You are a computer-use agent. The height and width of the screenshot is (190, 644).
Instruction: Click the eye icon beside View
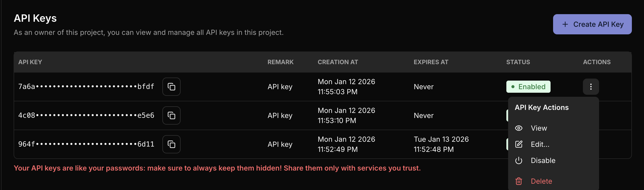519,128
